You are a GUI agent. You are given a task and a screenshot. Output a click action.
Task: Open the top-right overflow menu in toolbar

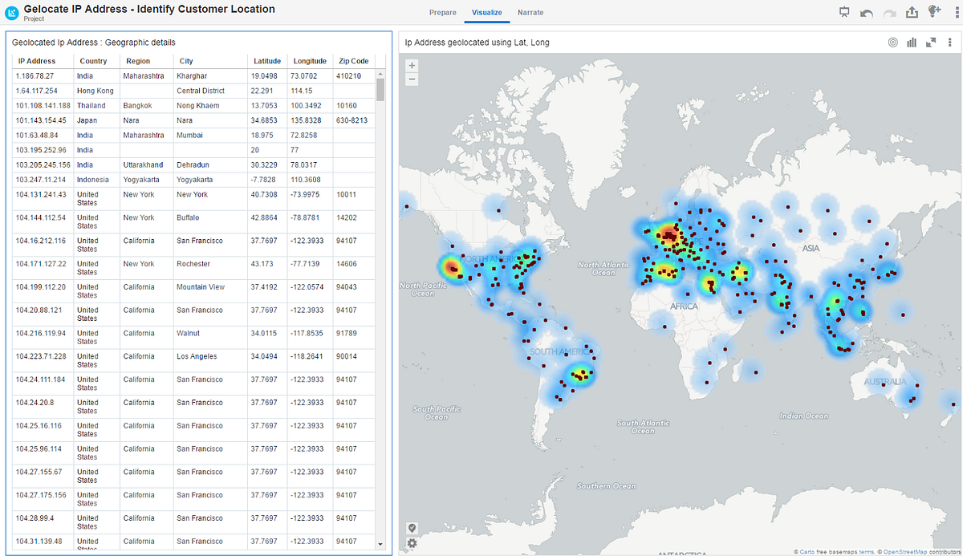[957, 12]
